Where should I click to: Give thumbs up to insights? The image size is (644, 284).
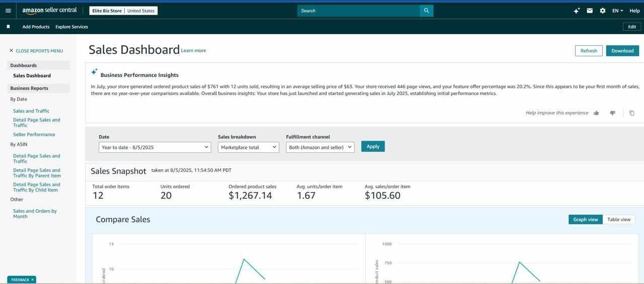coord(596,113)
